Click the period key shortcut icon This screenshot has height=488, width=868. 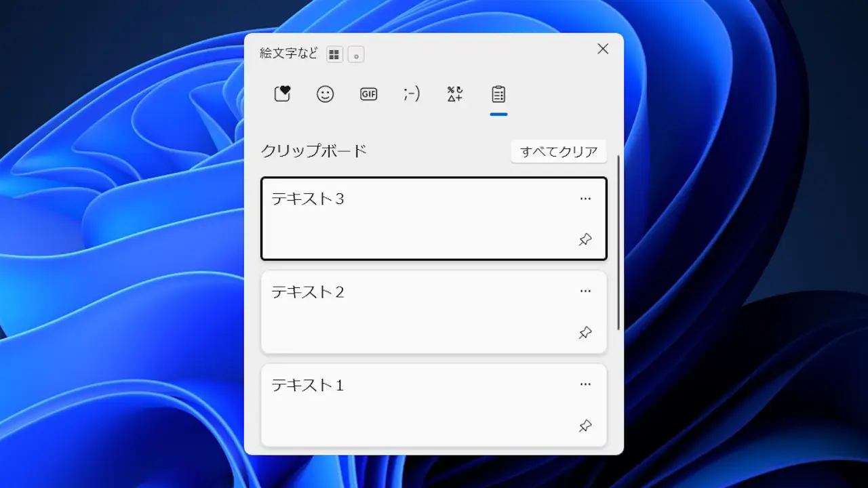click(356, 55)
